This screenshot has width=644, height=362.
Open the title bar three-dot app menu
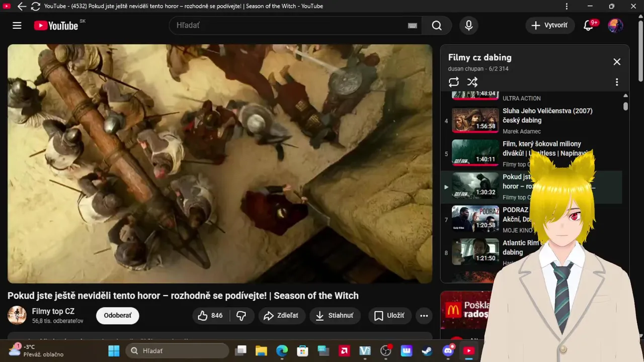(567, 7)
